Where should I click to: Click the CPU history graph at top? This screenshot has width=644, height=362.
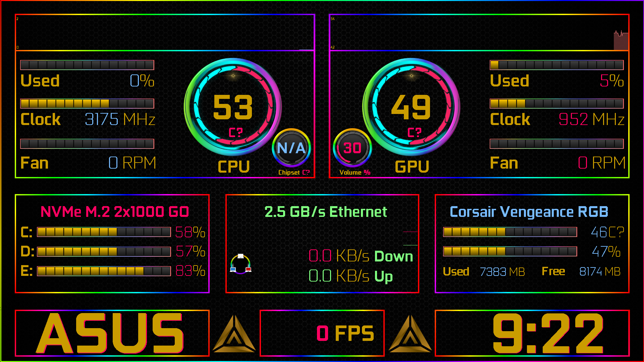click(x=165, y=33)
